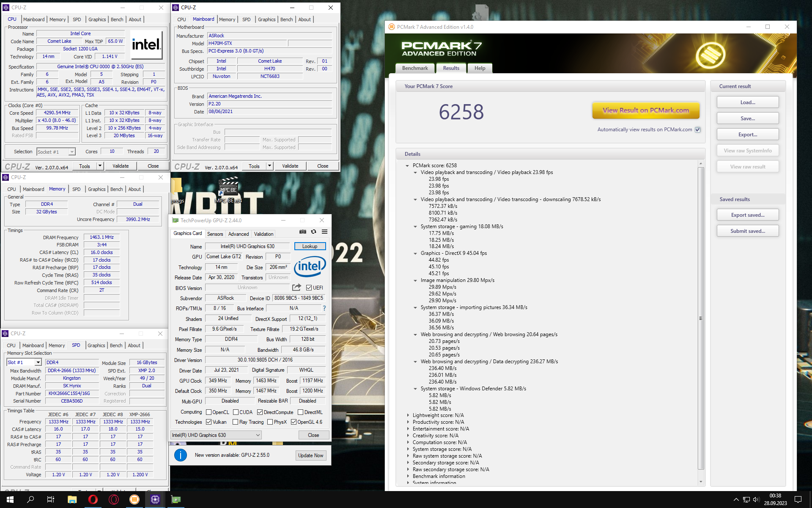The height and width of the screenshot is (508, 812).
Task: Click the Bus Interface question mark help
Action: (x=324, y=308)
